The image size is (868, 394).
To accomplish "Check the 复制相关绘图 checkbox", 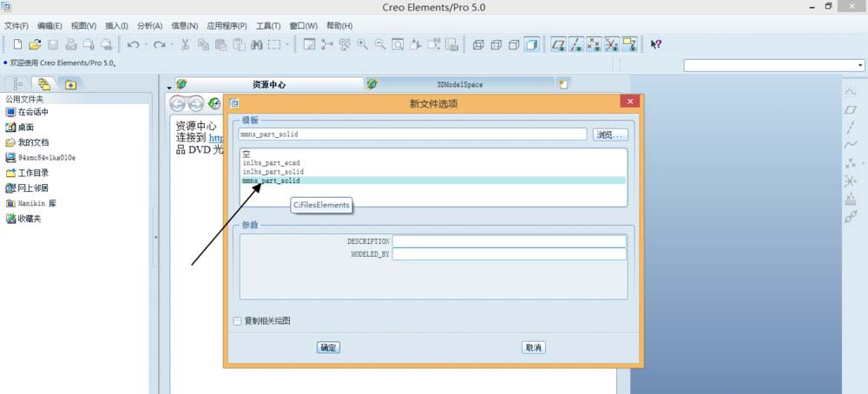I will (x=238, y=321).
